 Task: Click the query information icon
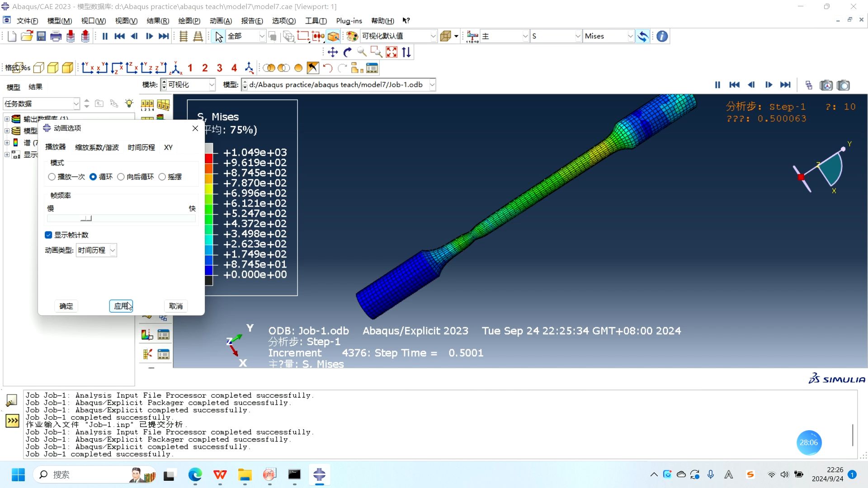pyautogui.click(x=662, y=36)
